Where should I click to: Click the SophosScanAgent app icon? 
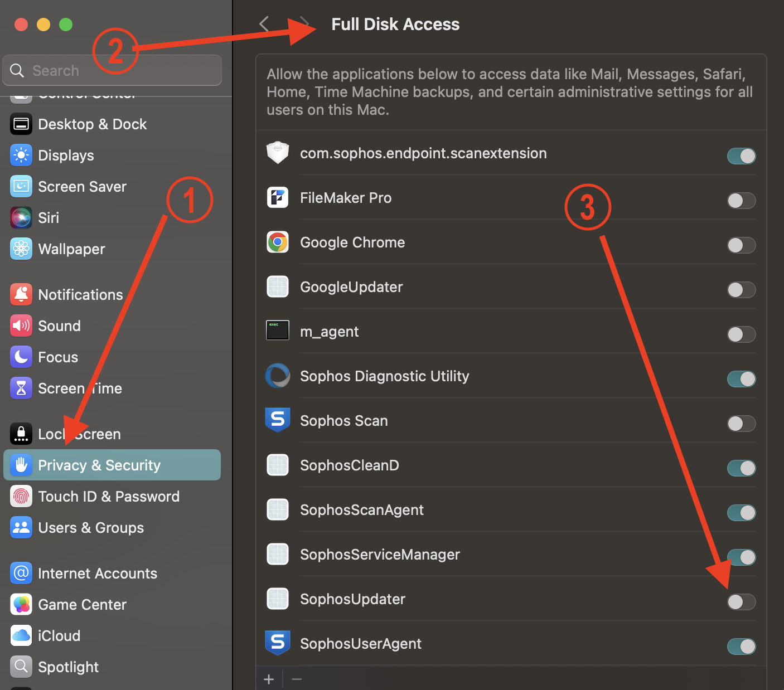[278, 510]
